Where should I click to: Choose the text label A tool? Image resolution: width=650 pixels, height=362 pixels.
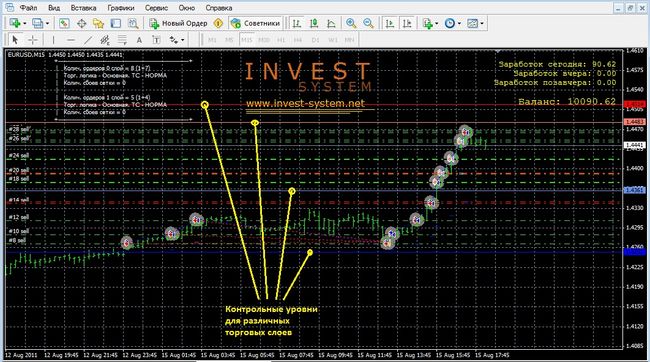(139, 40)
